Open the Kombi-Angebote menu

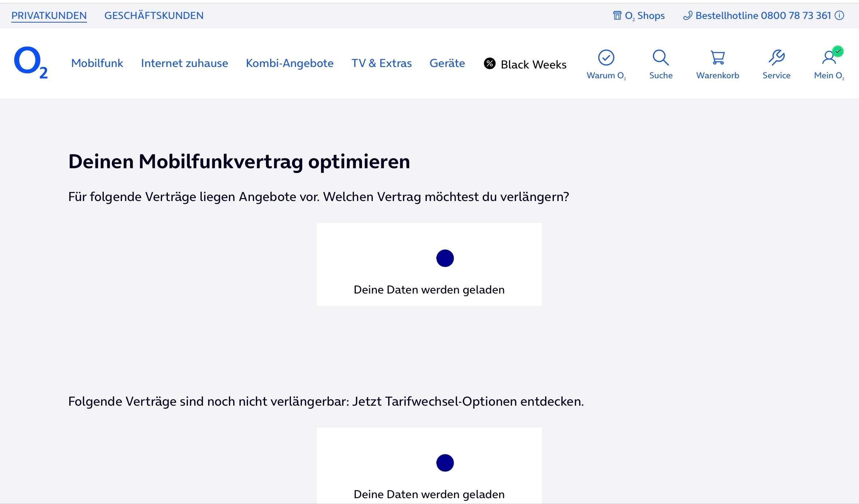point(289,63)
